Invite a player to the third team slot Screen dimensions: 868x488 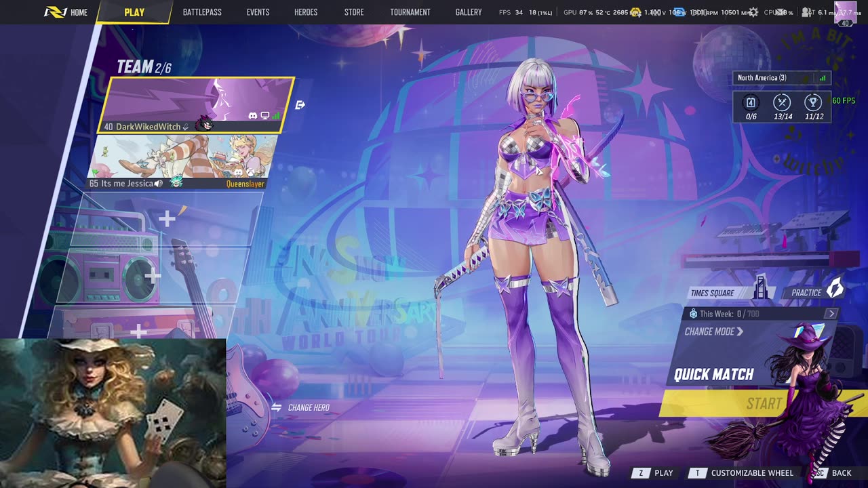tap(167, 218)
